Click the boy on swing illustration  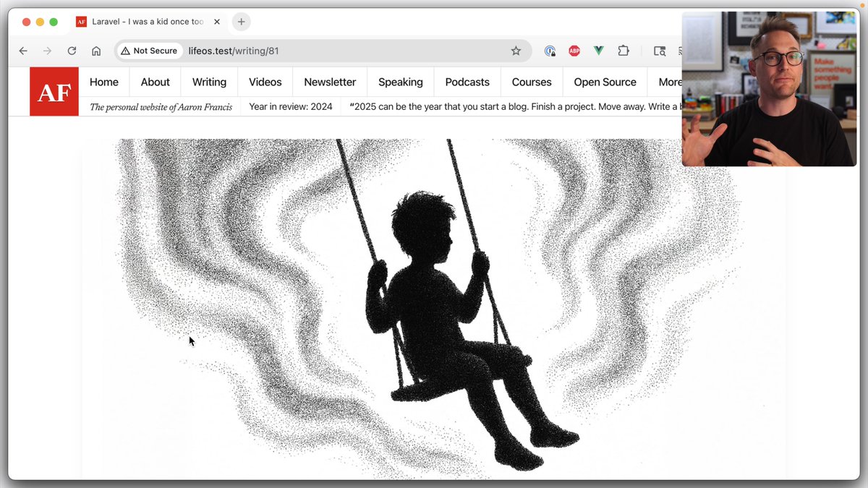(x=434, y=309)
